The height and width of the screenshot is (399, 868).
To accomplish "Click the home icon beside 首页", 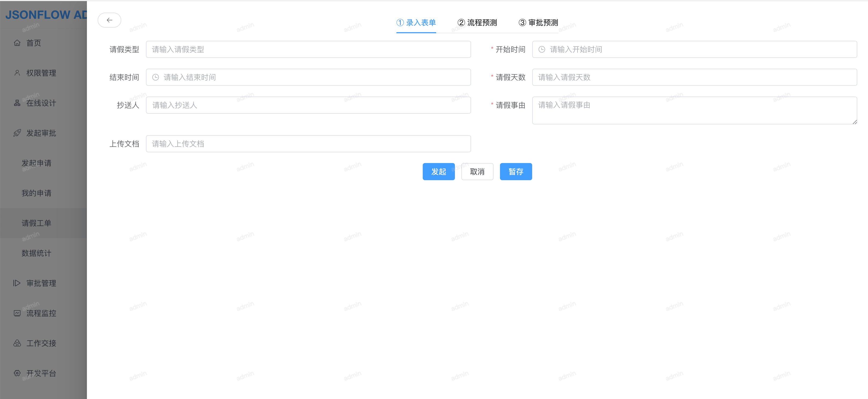I will [x=17, y=43].
